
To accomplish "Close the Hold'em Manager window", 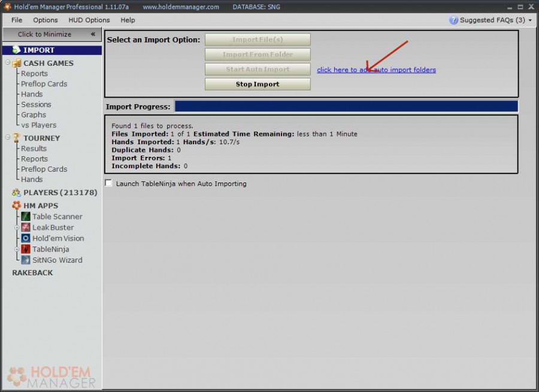I will [x=531, y=7].
